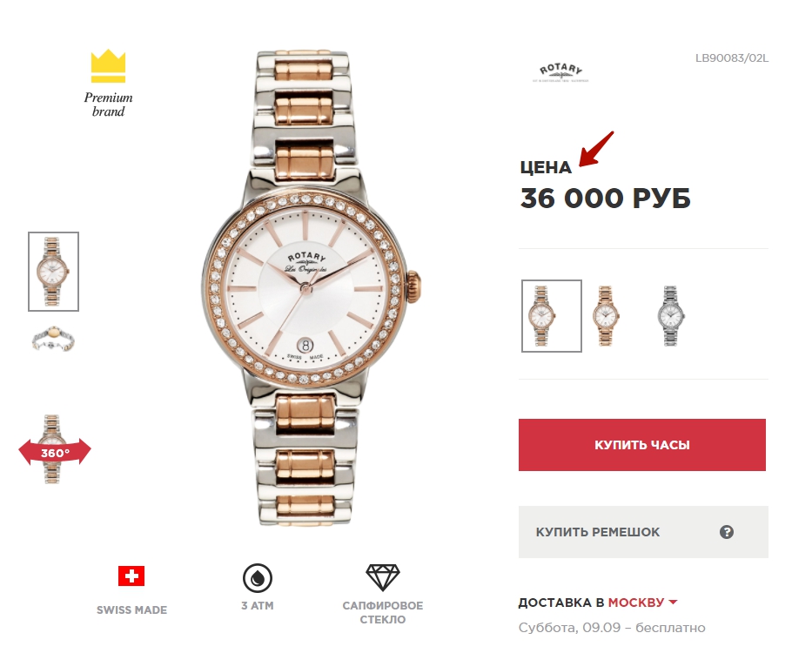Select the front view watch thumbnail
This screenshot has height=660, width=812.
tap(53, 272)
